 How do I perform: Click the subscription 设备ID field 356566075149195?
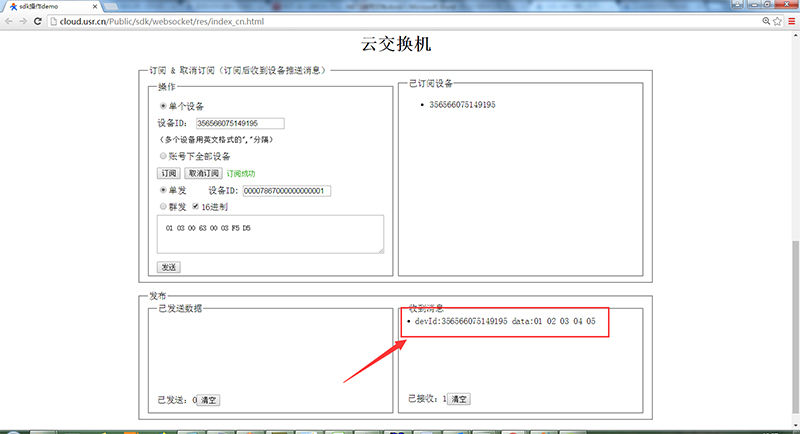click(240, 123)
